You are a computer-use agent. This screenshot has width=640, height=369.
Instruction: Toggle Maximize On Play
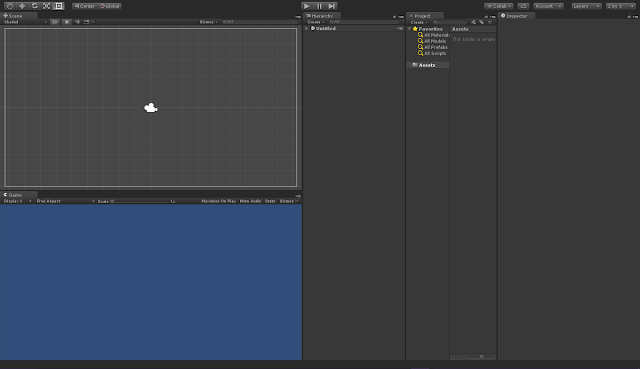218,201
